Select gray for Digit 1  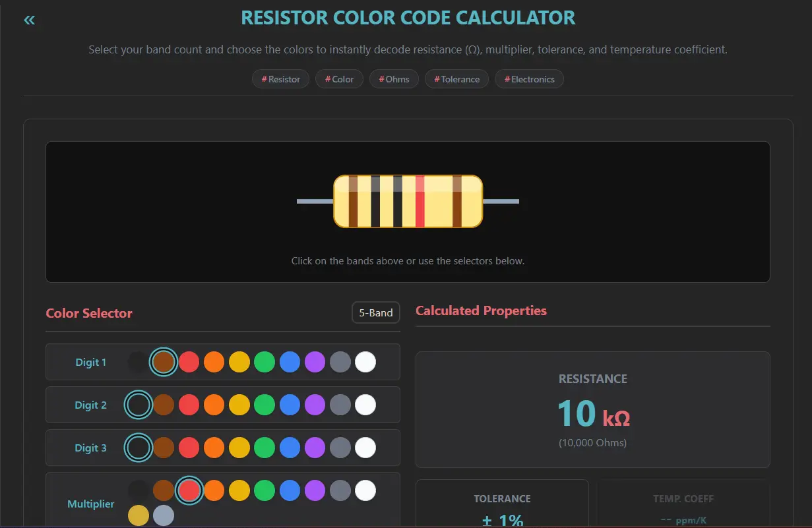click(x=340, y=362)
